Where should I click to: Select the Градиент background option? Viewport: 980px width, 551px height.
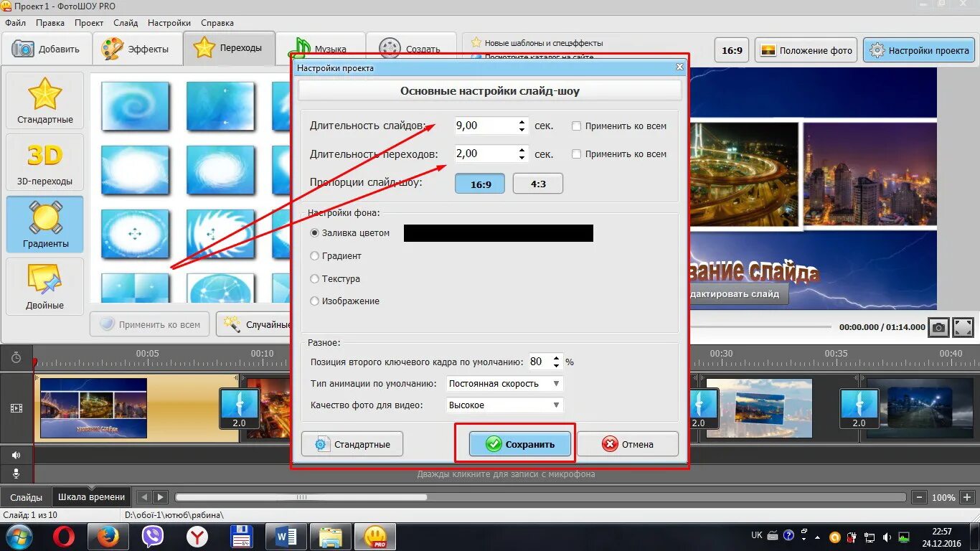(x=315, y=255)
